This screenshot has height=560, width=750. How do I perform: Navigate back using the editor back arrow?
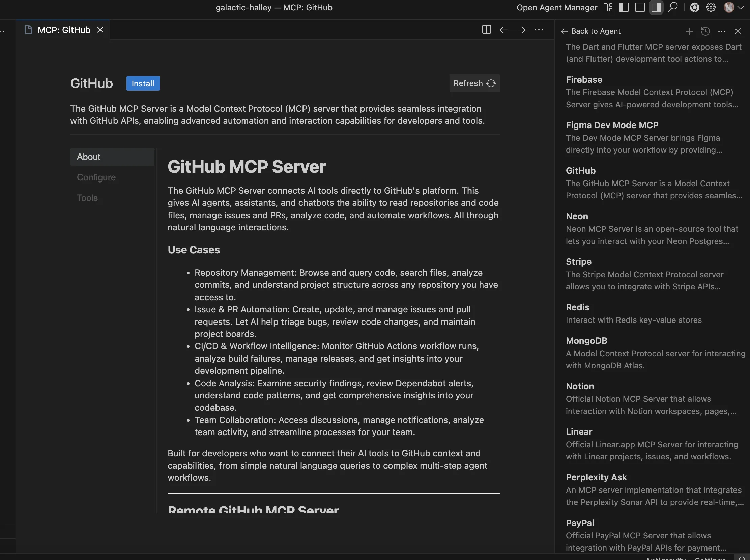point(503,30)
